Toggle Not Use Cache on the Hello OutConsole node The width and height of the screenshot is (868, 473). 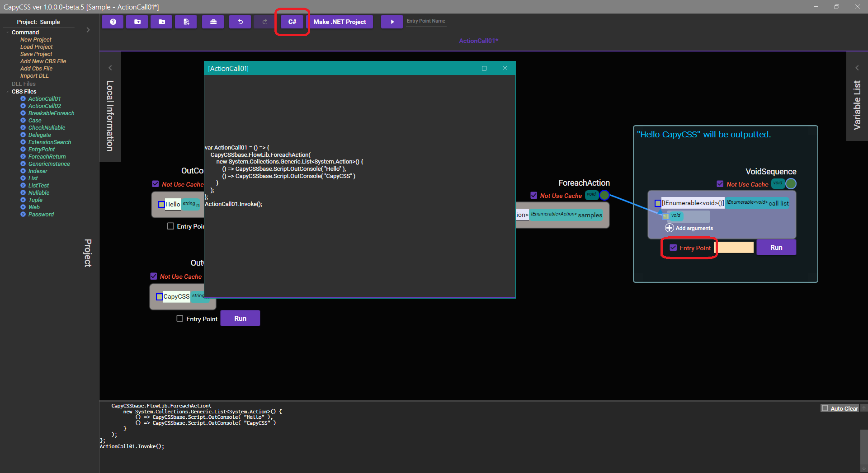[156, 184]
